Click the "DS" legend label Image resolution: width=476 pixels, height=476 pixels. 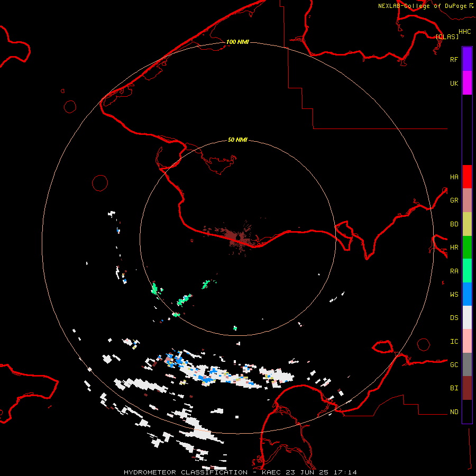click(x=454, y=317)
